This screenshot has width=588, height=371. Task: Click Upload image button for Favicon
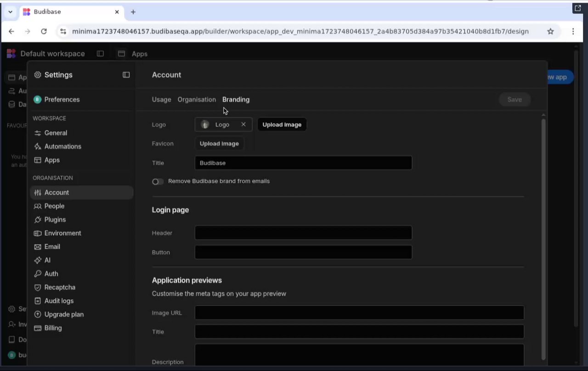coord(219,144)
